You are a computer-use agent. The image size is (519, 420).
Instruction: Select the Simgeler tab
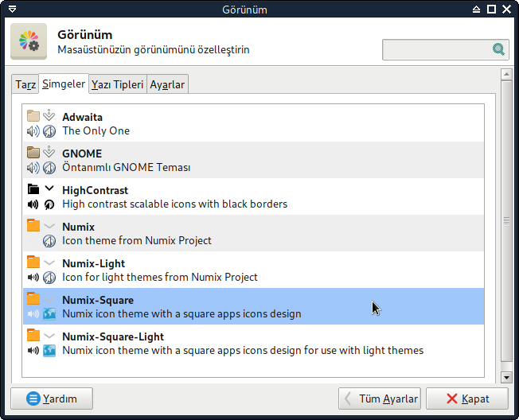pos(64,84)
